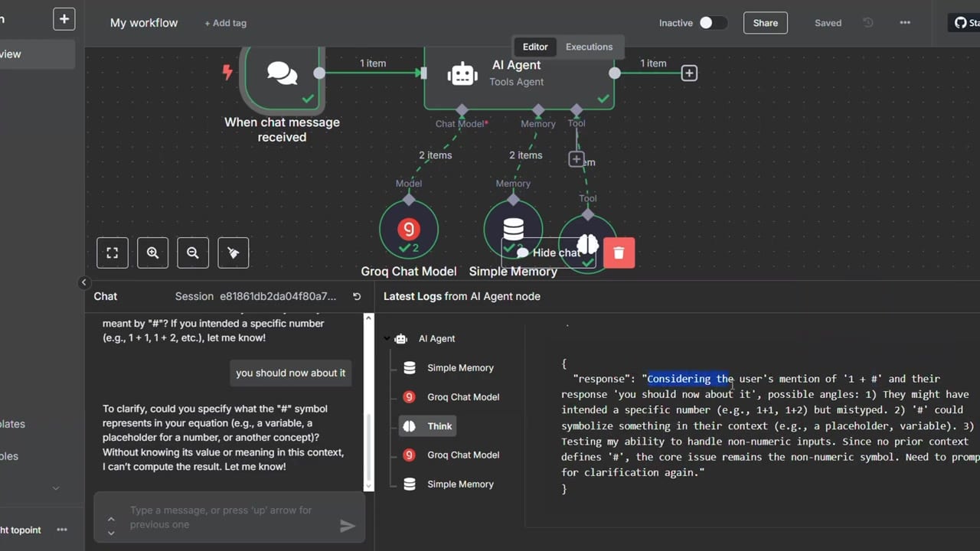Click the Hide chat button
Viewport: 980px width, 551px height.
(548, 253)
